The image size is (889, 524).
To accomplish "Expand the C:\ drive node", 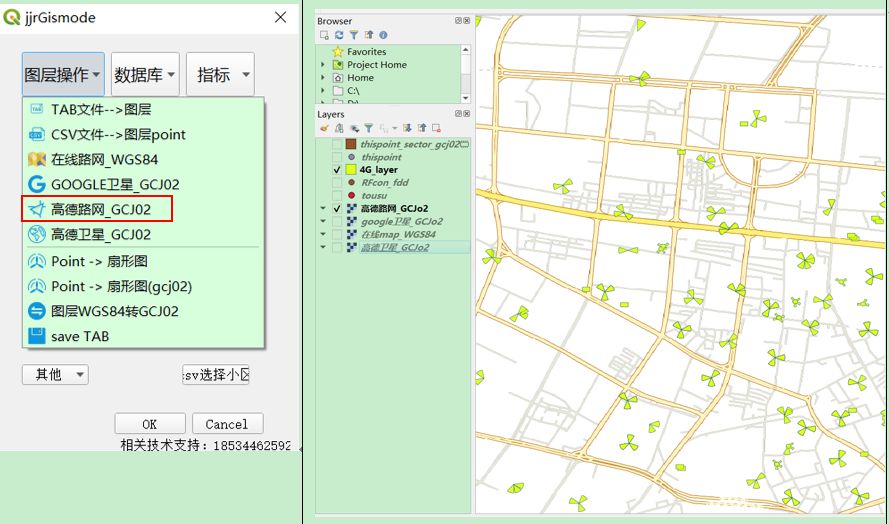I will 323,91.
